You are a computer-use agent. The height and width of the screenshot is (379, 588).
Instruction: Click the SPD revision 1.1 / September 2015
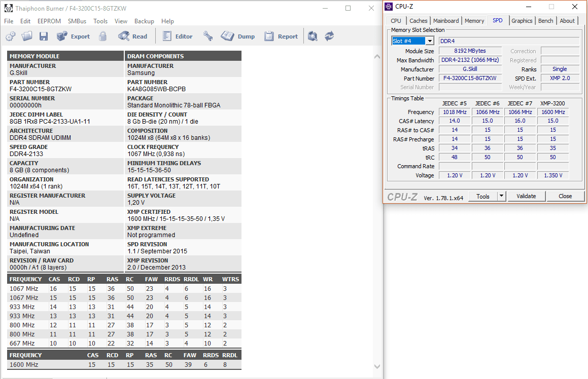(157, 251)
